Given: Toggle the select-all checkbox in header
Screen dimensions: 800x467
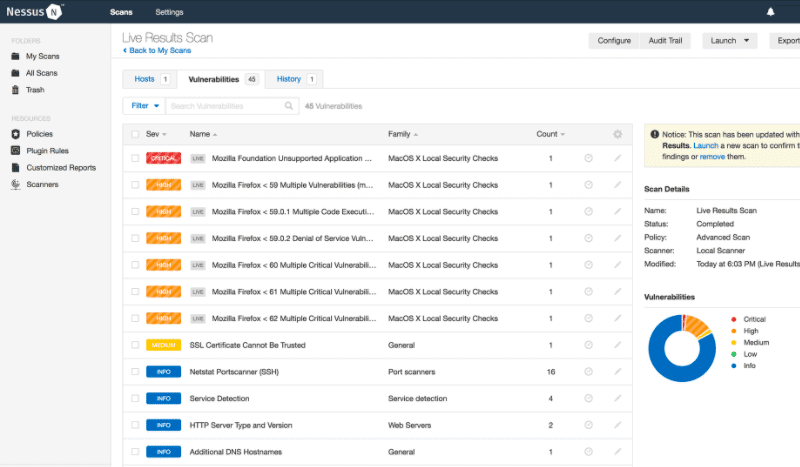Looking at the screenshot, I should [135, 134].
